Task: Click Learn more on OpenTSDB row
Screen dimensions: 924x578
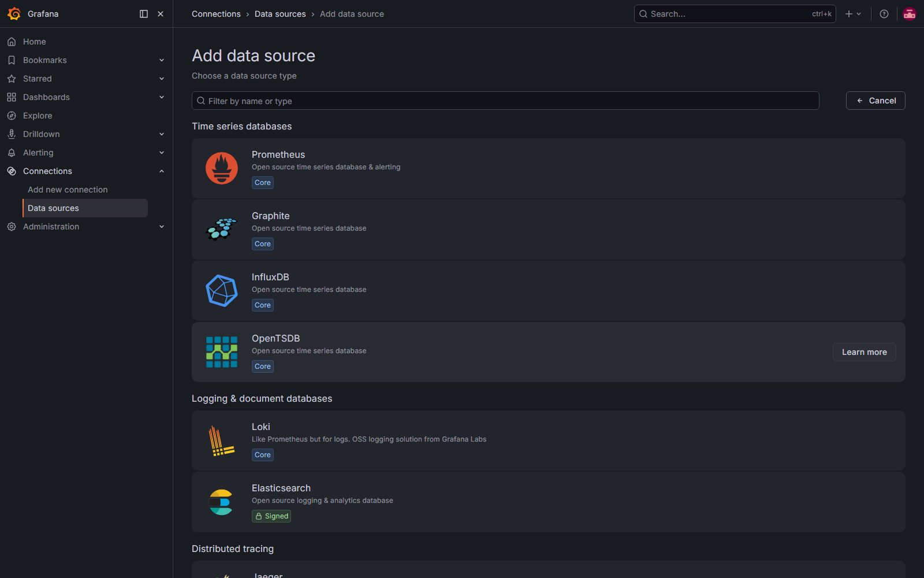Action: pyautogui.click(x=865, y=352)
